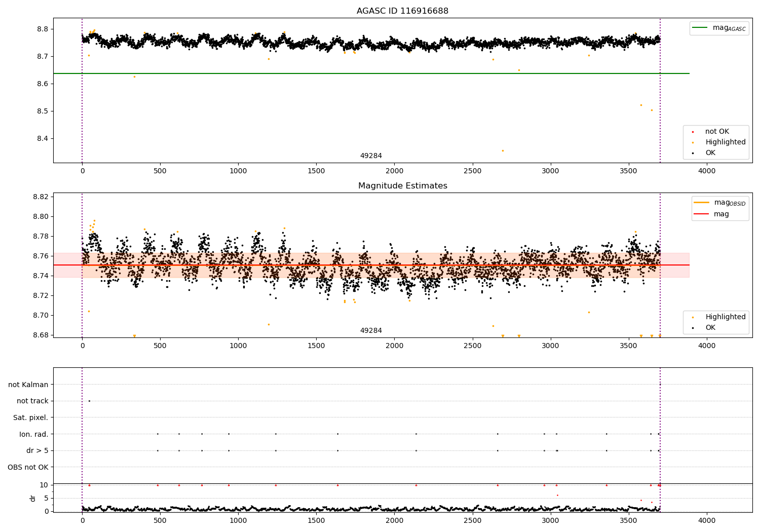The height and width of the screenshot is (532, 760).
Task: Click the 8.74 y-axis tick label
Action: point(41,276)
